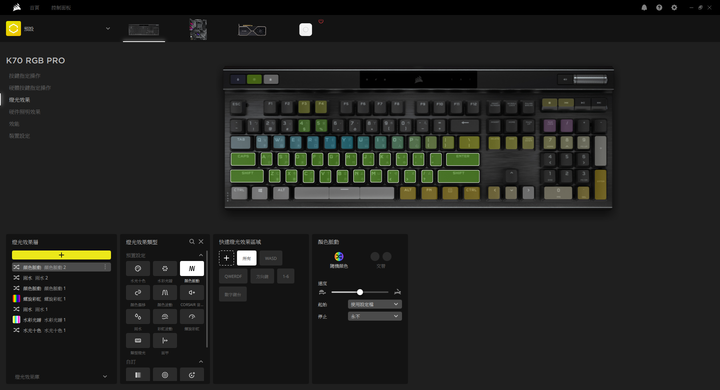Select the graphics card device thumbnail
The height and width of the screenshot is (390, 720).
252,30
